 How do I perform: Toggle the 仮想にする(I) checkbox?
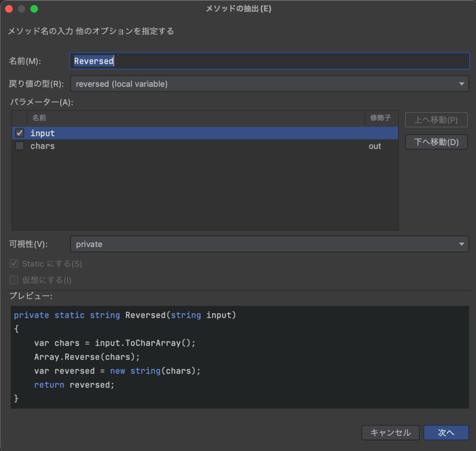[x=14, y=280]
